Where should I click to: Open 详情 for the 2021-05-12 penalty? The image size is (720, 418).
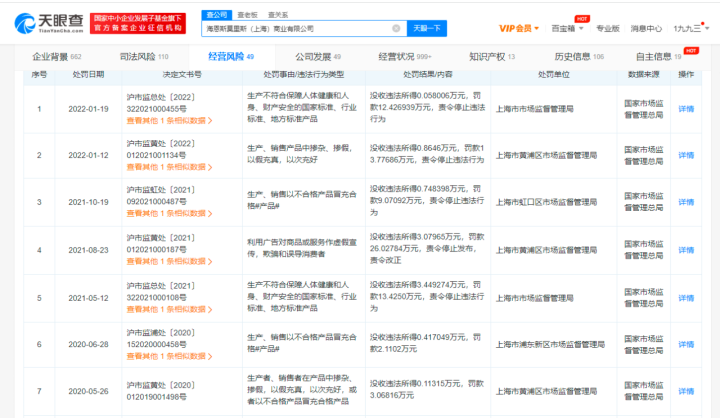pos(686,298)
